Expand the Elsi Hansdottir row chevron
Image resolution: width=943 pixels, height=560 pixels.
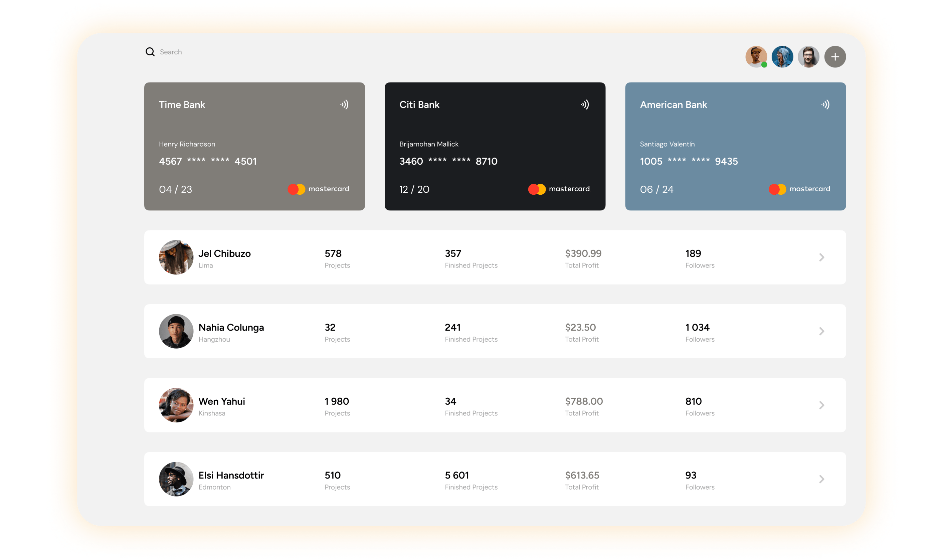coord(821,479)
